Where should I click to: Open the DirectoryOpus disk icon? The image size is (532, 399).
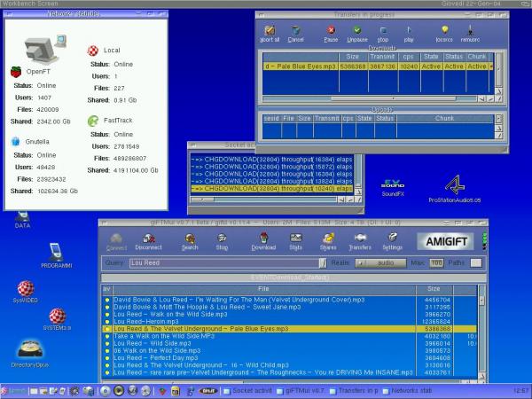pyautogui.click(x=30, y=354)
